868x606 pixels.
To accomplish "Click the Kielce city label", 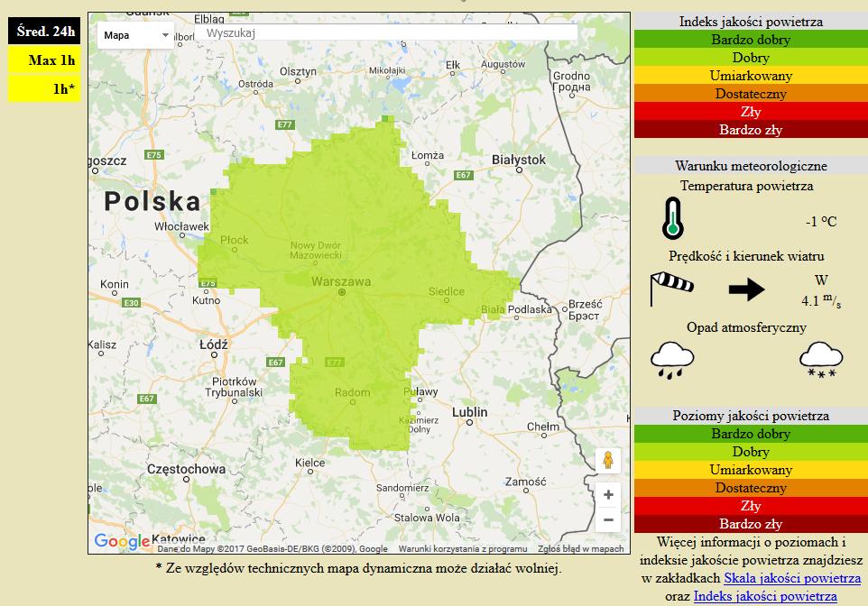I will click(x=310, y=462).
